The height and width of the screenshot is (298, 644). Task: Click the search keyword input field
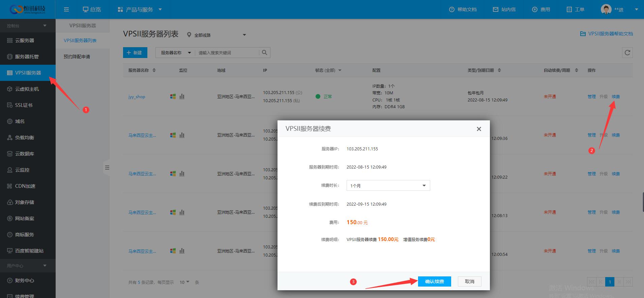pos(228,53)
